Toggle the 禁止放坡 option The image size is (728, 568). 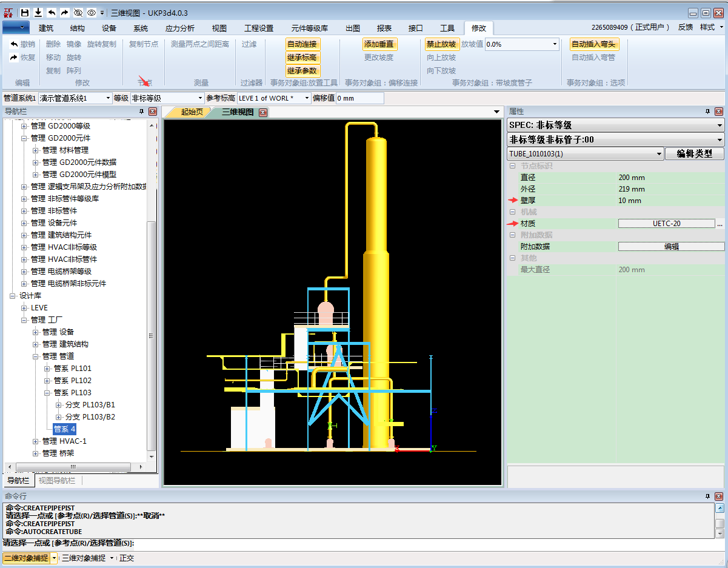point(441,44)
